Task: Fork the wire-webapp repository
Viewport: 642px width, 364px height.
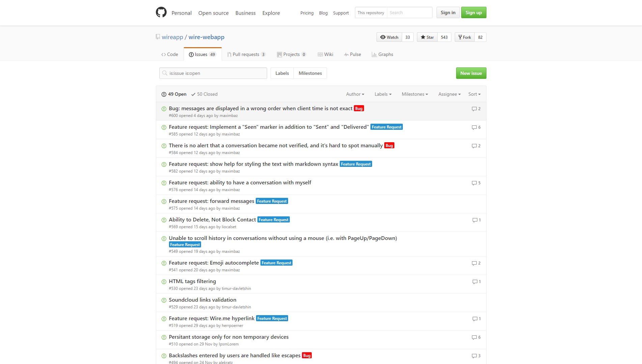Action: pos(465,37)
